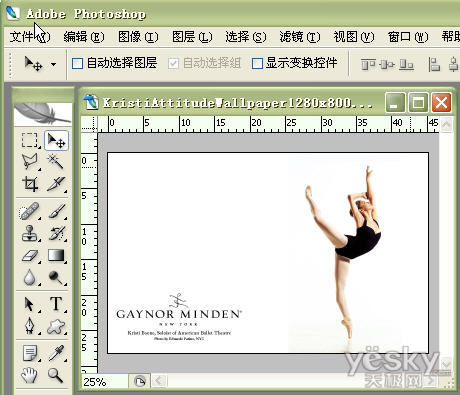Open the Move tool preset picker arrow
Screen dimensions: 460x395
tap(53, 64)
